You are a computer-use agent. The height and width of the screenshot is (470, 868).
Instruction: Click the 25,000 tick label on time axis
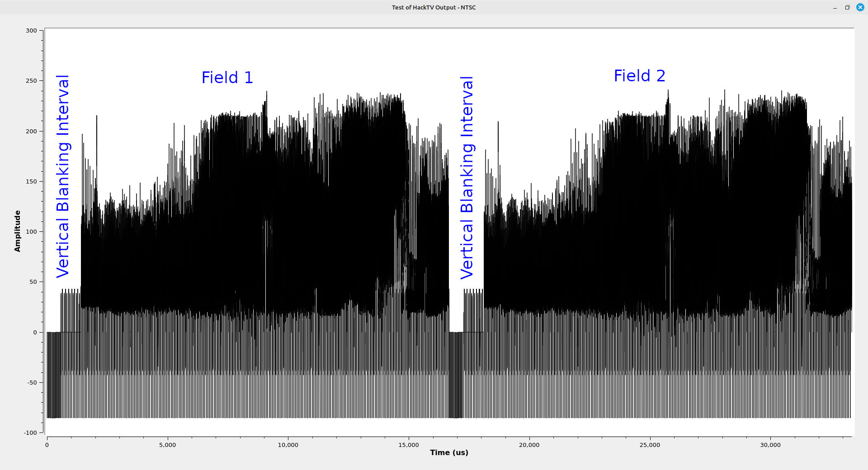(x=650, y=445)
